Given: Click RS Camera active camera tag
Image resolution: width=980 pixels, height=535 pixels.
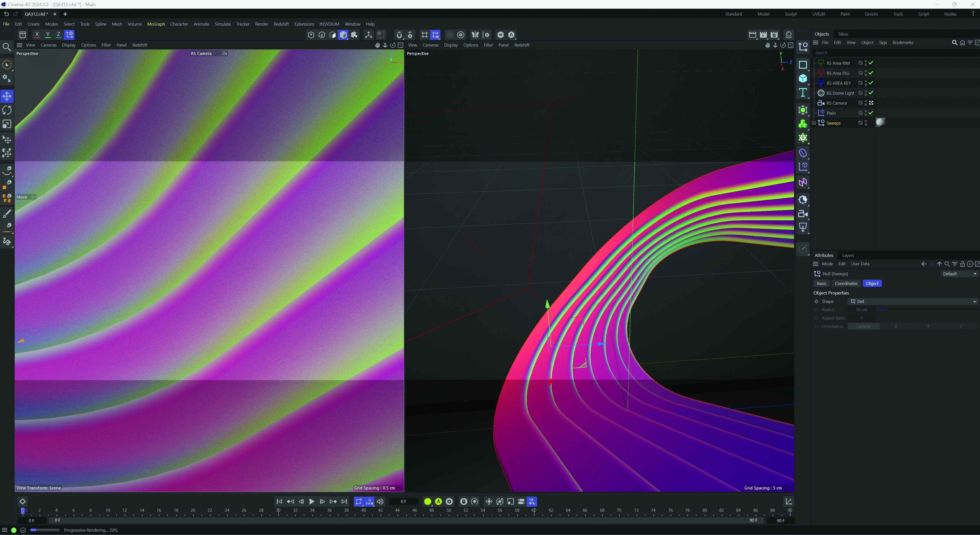Looking at the screenshot, I should pyautogui.click(x=871, y=103).
